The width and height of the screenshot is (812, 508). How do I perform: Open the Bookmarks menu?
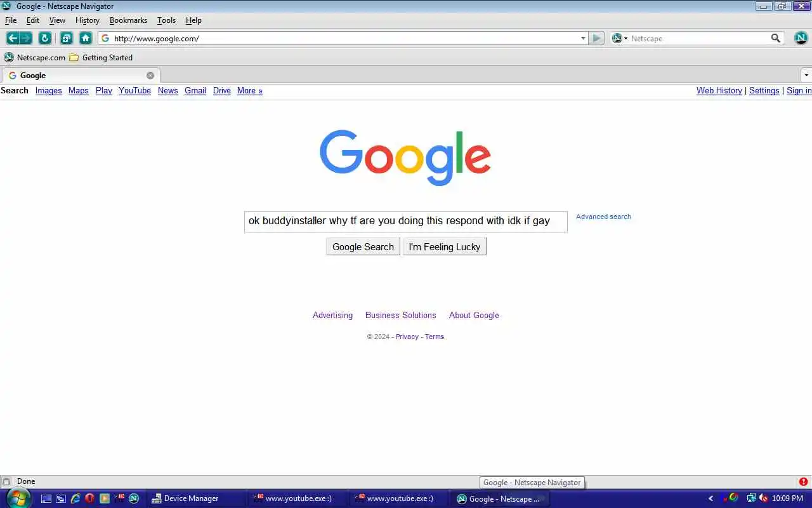(x=128, y=20)
